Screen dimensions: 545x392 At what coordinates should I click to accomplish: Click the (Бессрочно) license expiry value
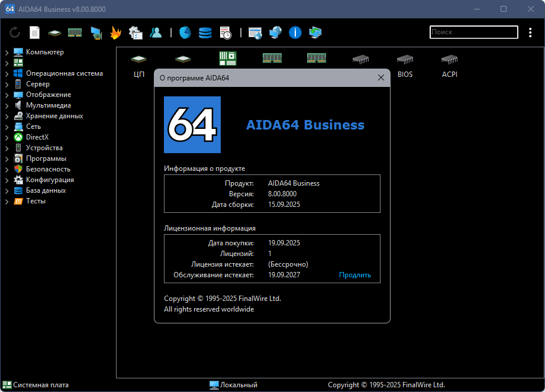pos(288,264)
